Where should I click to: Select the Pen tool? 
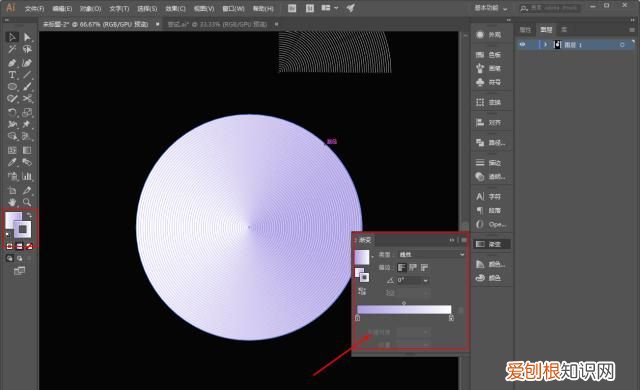click(x=12, y=63)
